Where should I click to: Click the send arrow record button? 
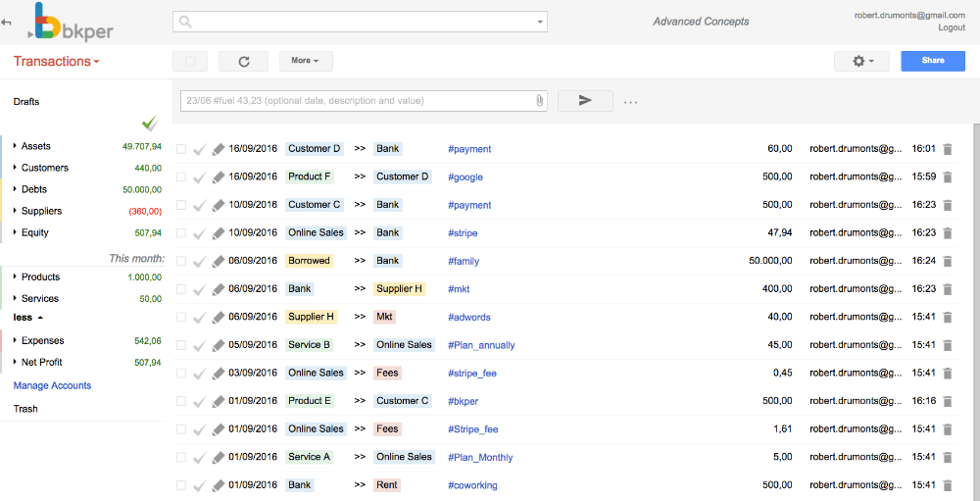pos(585,100)
